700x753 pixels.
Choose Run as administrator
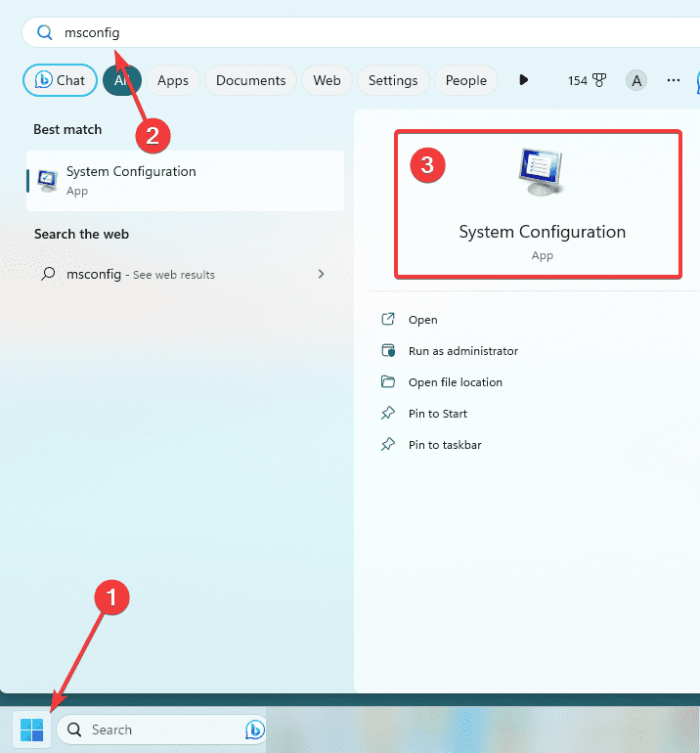click(462, 351)
